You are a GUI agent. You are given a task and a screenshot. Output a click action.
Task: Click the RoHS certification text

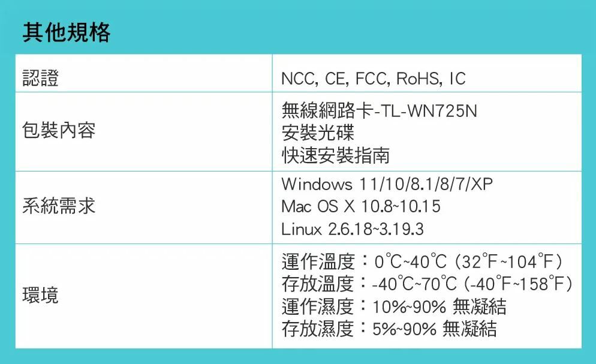pos(419,79)
